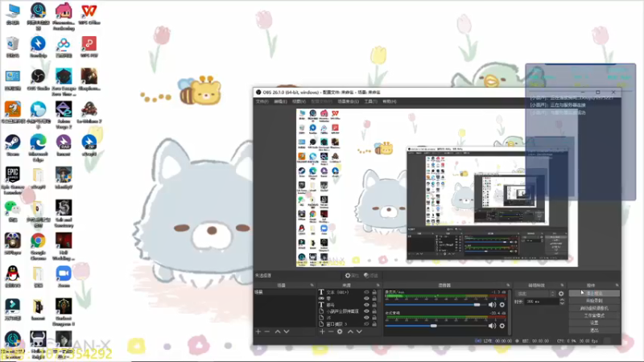644x362 pixels.
Task: Click 启动虚拟摄像机 virtual camera button
Action: coord(594,308)
